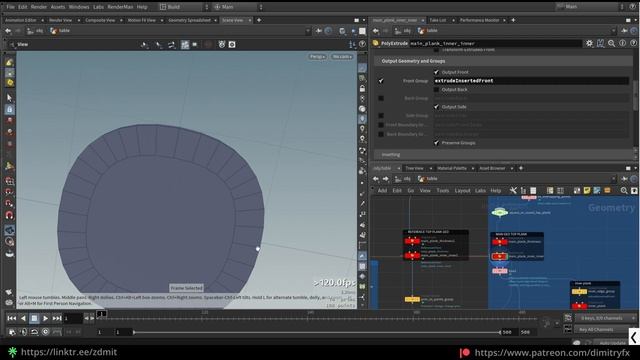640x360 pixels.
Task: Open the Persp camera dropdown in viewport
Action: tap(318, 57)
